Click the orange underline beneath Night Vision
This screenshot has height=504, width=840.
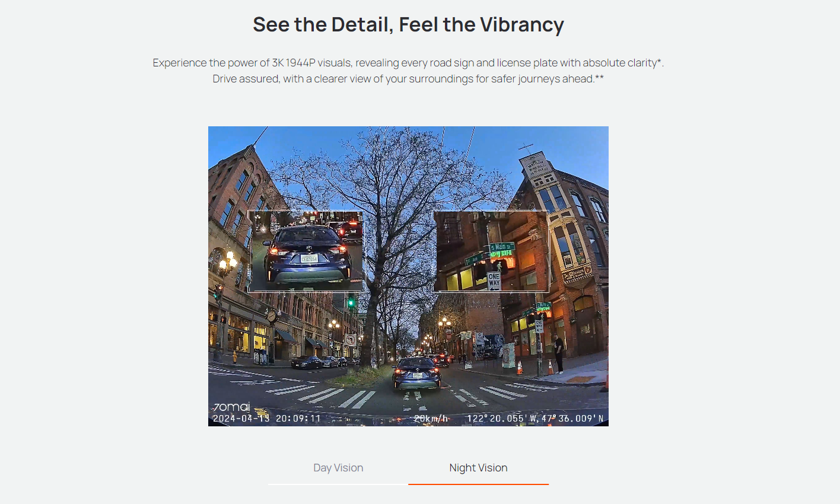[478, 484]
